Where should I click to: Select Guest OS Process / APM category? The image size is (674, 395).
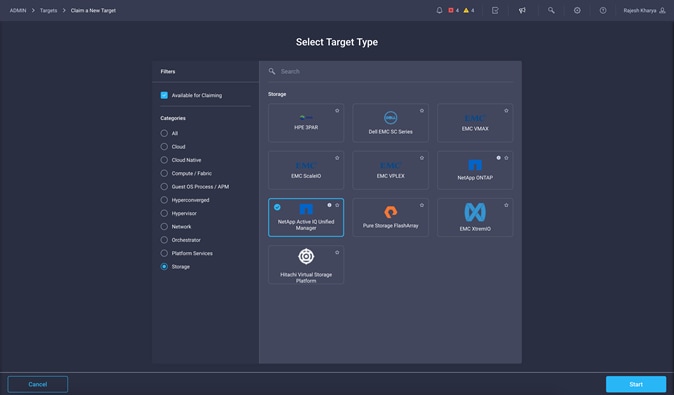[x=164, y=187]
